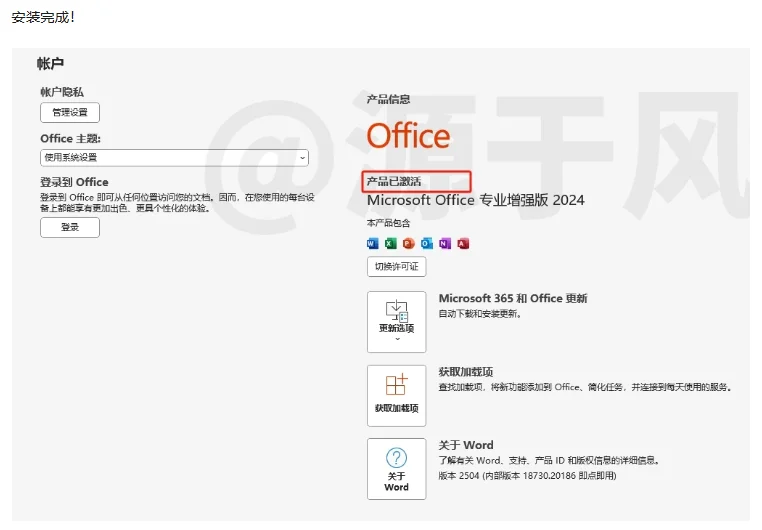
Task: Click the 自动下载和安装更新 text
Action: pyautogui.click(x=480, y=314)
